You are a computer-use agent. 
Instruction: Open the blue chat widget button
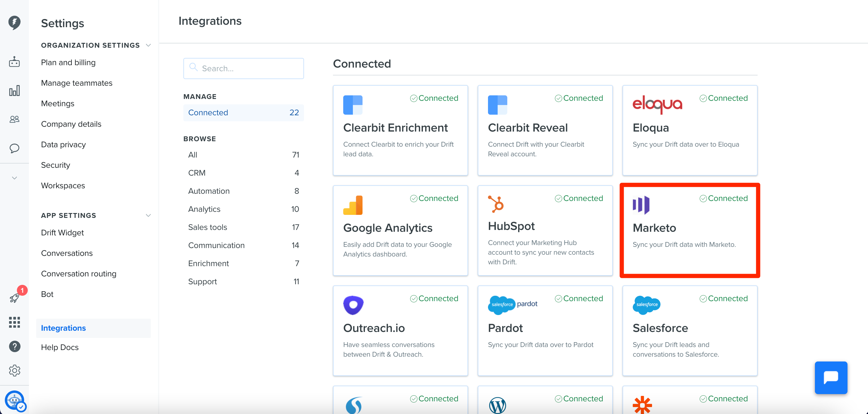[x=831, y=377]
